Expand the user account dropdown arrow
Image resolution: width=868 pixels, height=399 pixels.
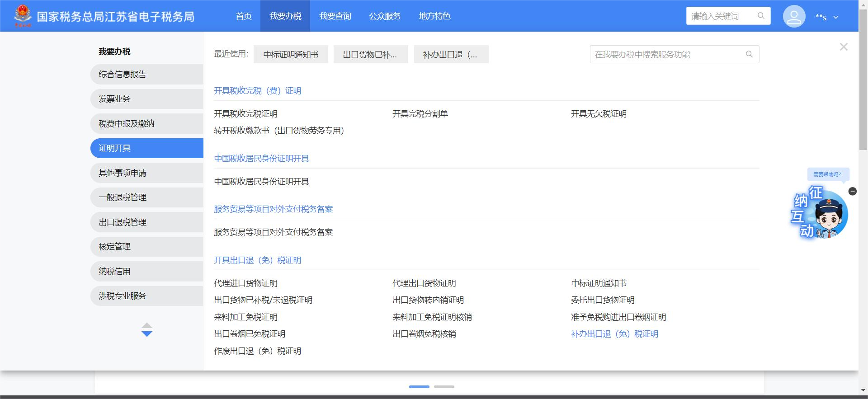tap(836, 17)
